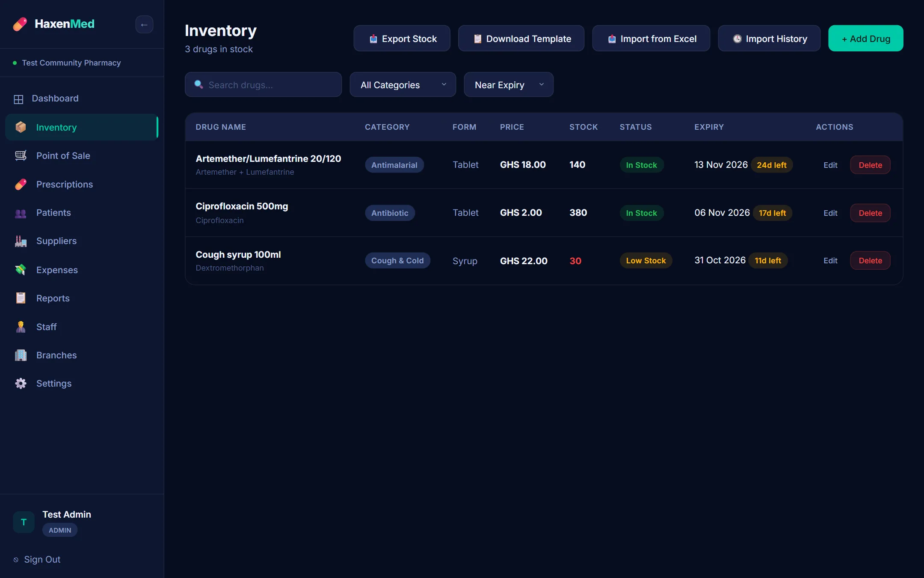Delete the Artemether/Lumefantrine entry
Image resolution: width=924 pixels, height=578 pixels.
(870, 165)
